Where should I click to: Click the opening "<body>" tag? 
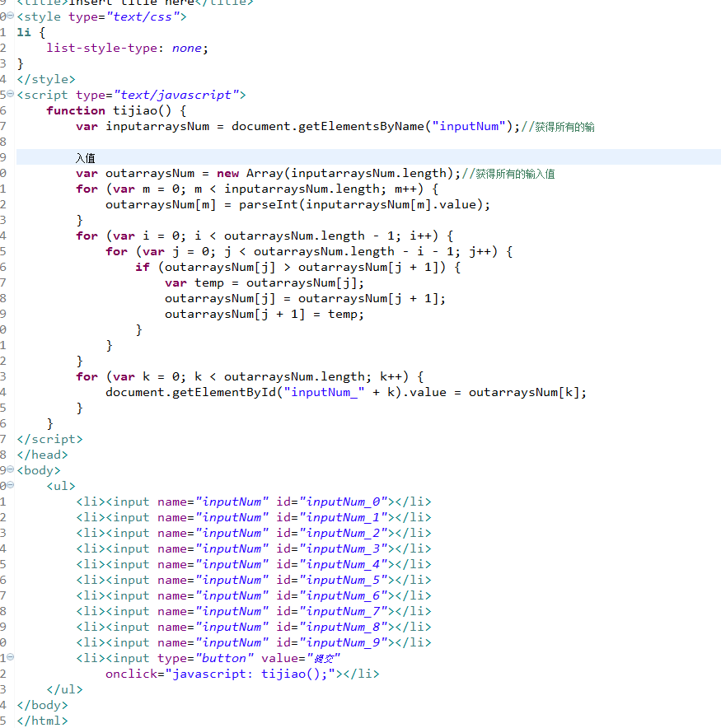pyautogui.click(x=39, y=471)
